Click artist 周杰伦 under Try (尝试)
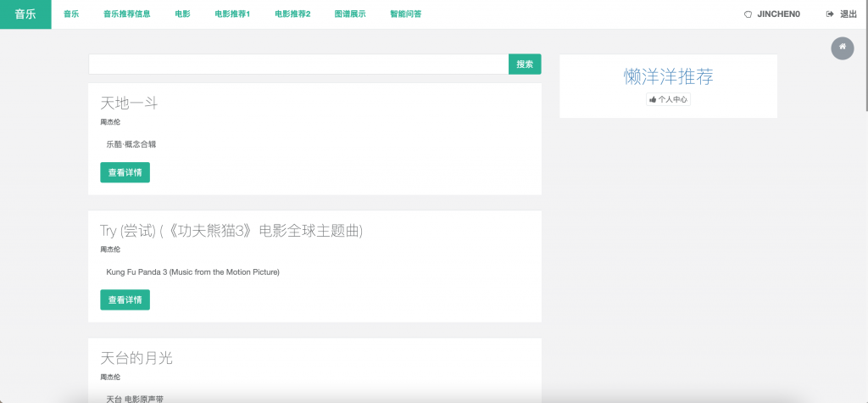The height and width of the screenshot is (403, 868). 110,249
